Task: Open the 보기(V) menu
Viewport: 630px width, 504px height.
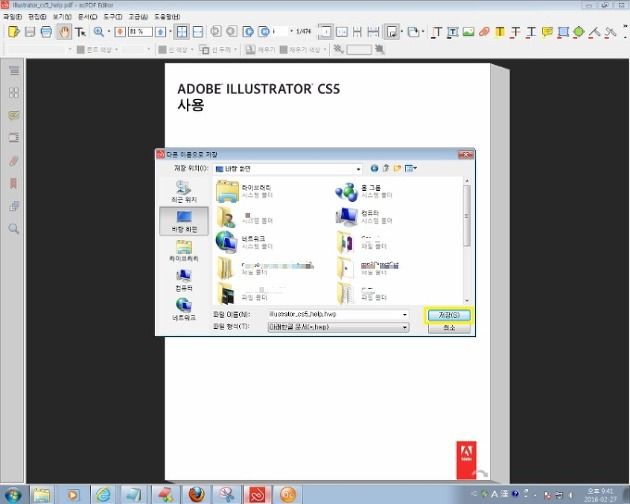Action: (x=62, y=17)
